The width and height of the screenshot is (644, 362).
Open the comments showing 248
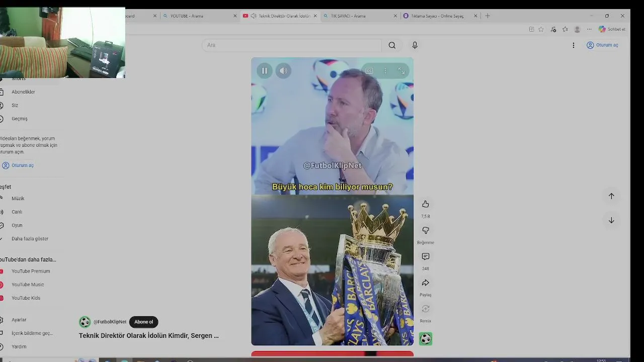click(x=426, y=256)
